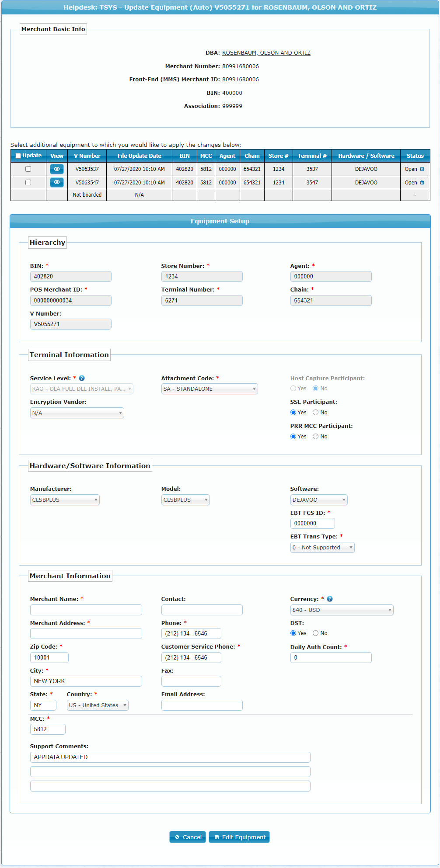Open the ROSENBAUM, OLSON AND ORTIZ DBA link
Screen dimensions: 440x868
point(266,53)
